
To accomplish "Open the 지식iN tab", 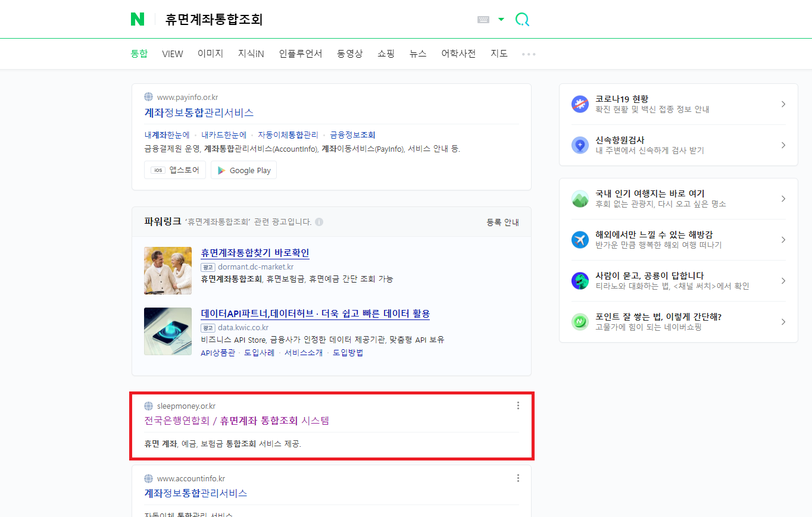I will point(251,54).
